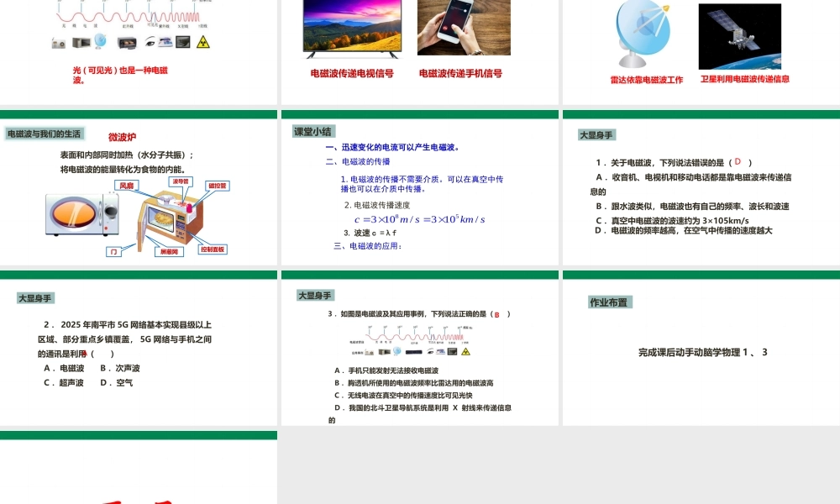Click the caption 光（可见光）也是一种电磁波。

[120, 75]
